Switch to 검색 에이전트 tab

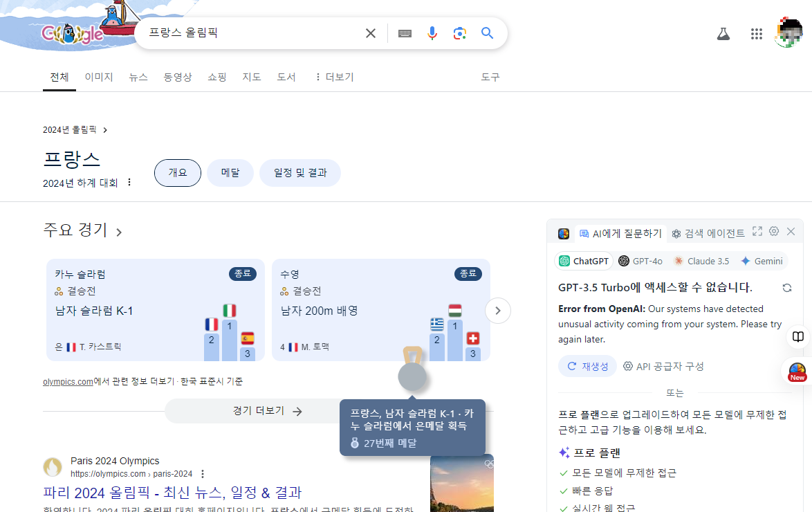708,234
